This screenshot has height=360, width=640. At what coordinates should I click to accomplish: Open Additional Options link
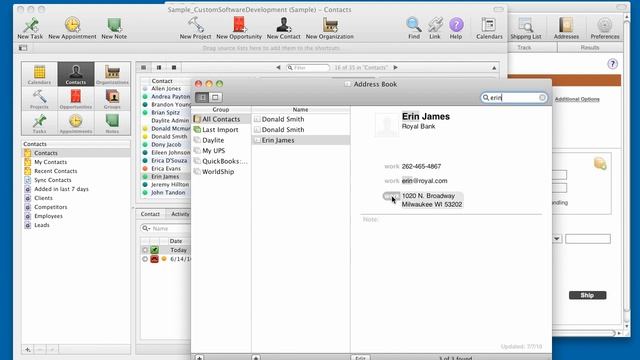[x=577, y=99]
